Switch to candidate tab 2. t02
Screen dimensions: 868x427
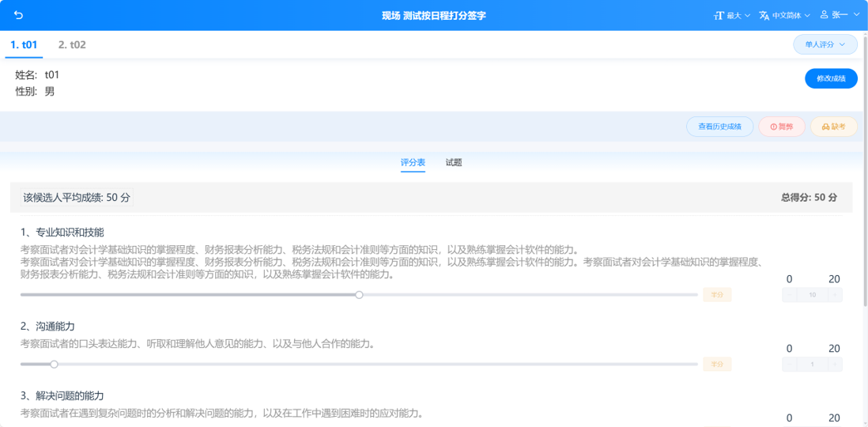point(72,45)
